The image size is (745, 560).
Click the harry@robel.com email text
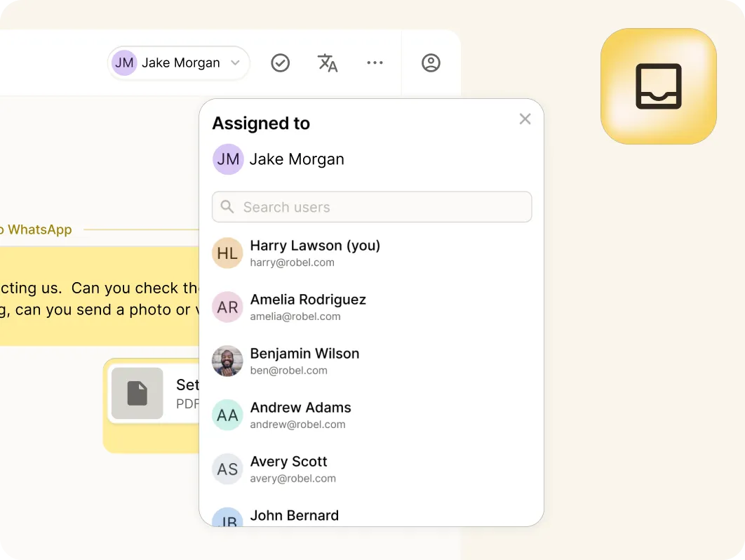tap(293, 262)
